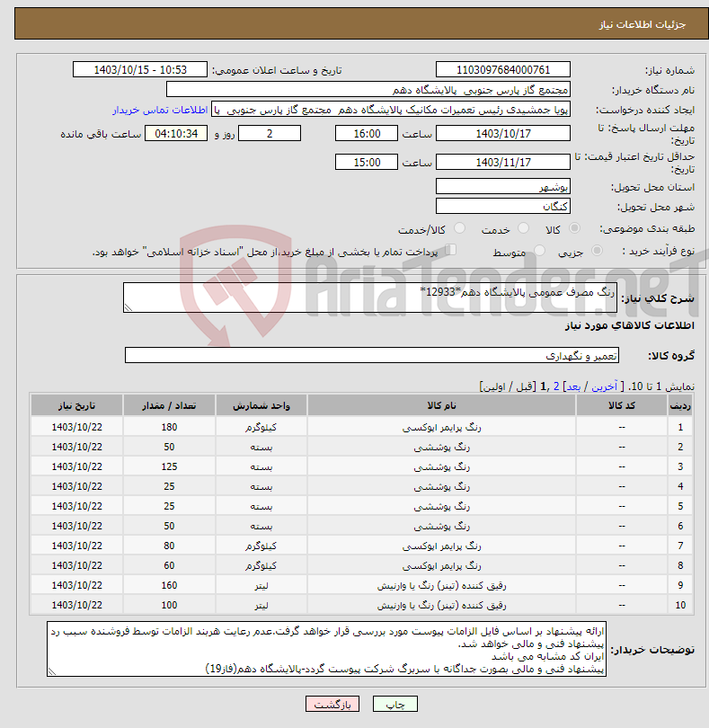Toggle the اسناد خزانه اسلامی payment checkbox
Image resolution: width=709 pixels, height=728 pixels.
point(450,250)
